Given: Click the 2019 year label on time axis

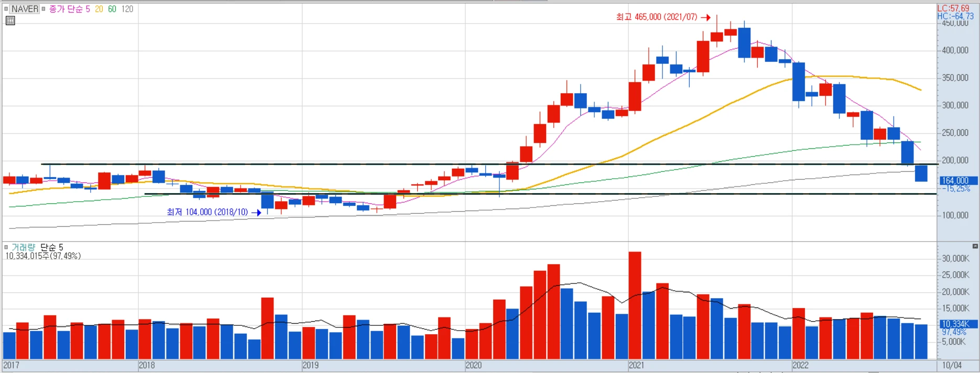Looking at the screenshot, I should click(311, 365).
